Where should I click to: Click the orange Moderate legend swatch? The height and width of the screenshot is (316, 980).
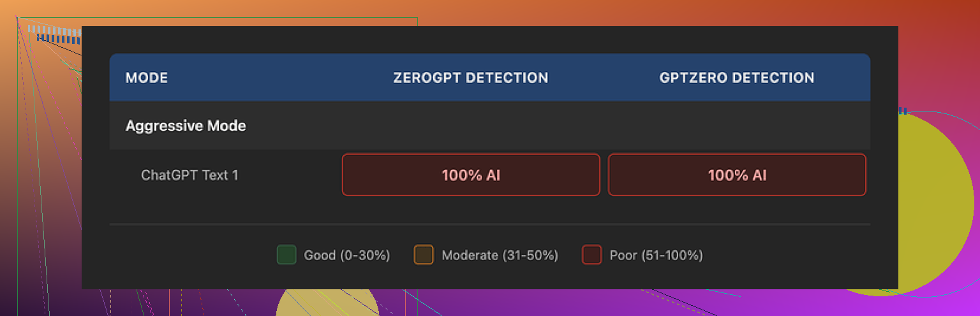pyautogui.click(x=424, y=255)
